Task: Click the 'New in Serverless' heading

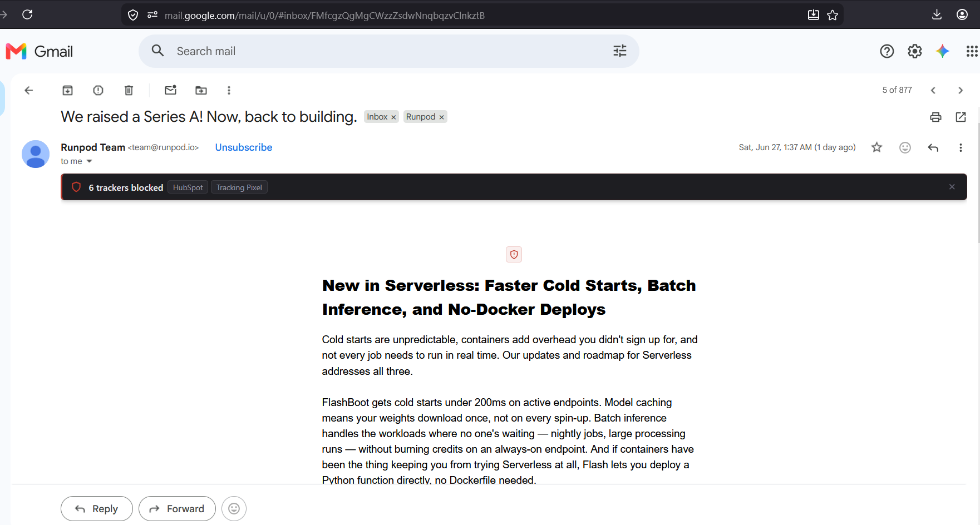Action: point(509,298)
